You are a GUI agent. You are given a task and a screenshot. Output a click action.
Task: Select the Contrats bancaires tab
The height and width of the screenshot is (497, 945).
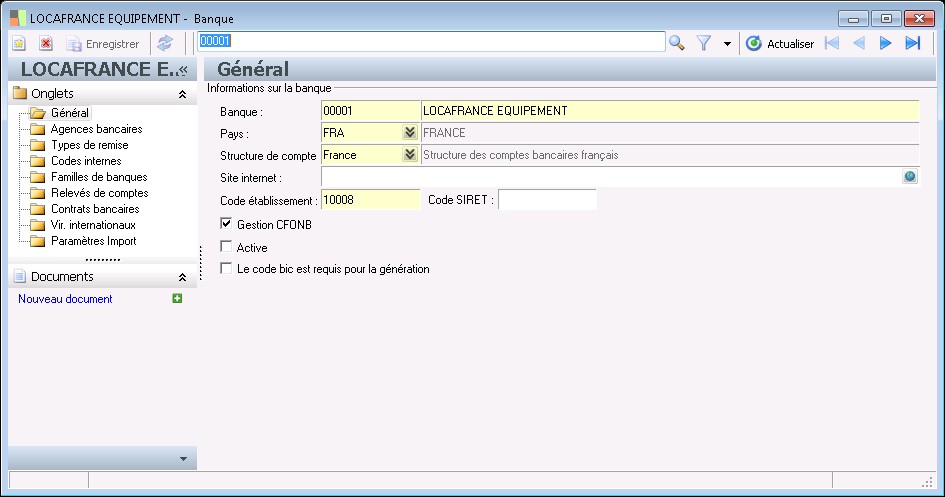(95, 209)
